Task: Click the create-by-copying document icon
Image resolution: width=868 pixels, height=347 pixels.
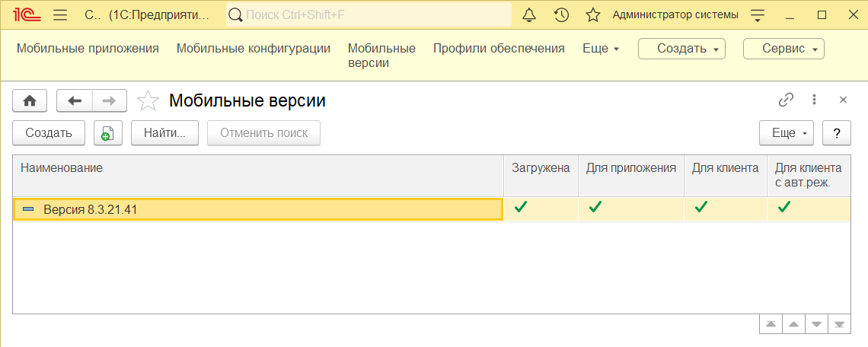Action: tap(108, 133)
